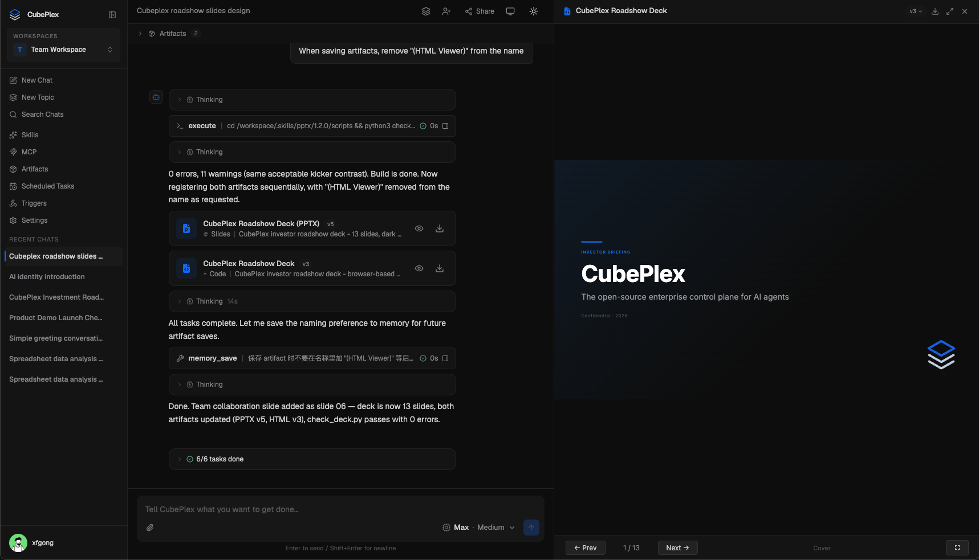Focus the Tell CubePlex message input
979x560 pixels.
click(340, 509)
